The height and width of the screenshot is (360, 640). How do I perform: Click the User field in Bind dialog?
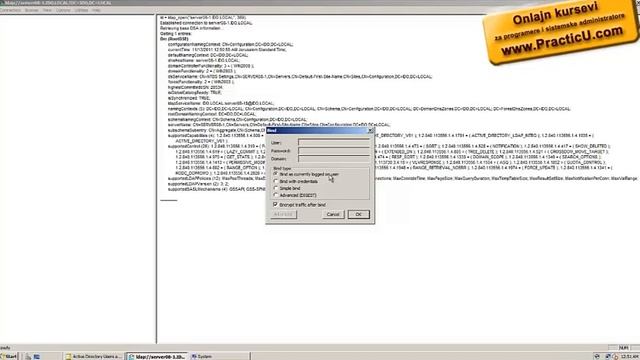tap(334, 142)
